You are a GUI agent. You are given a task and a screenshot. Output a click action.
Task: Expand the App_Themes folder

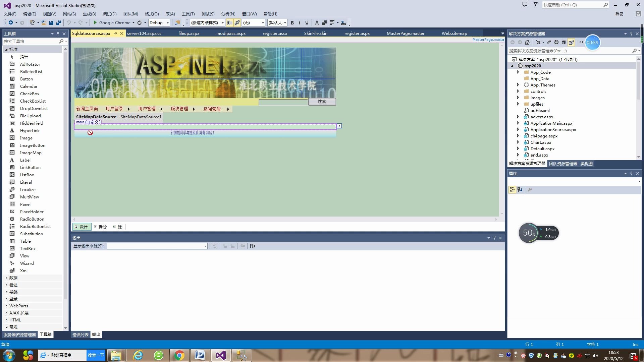tap(518, 85)
